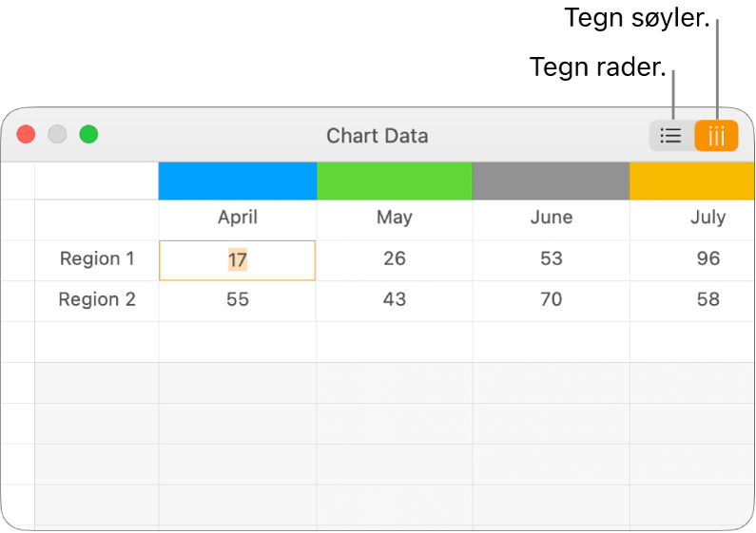Switch to plot columns as series
This screenshot has width=756, height=533.
click(x=716, y=136)
